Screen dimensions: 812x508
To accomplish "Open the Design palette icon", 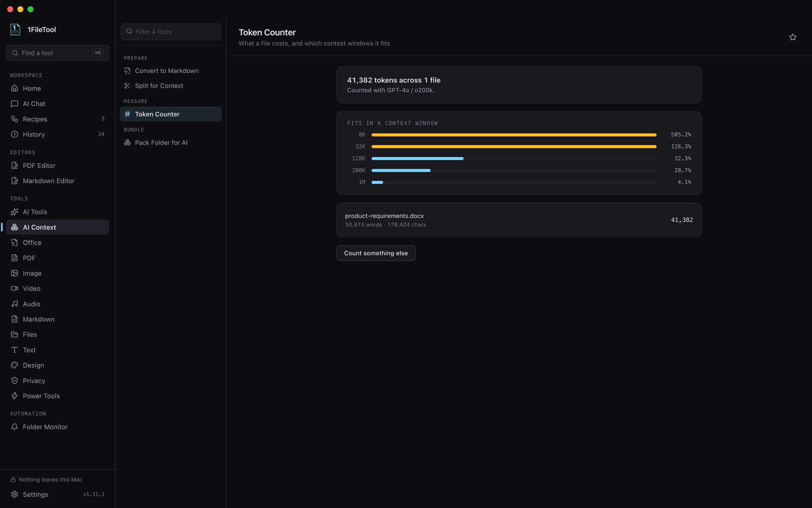I will (x=15, y=365).
